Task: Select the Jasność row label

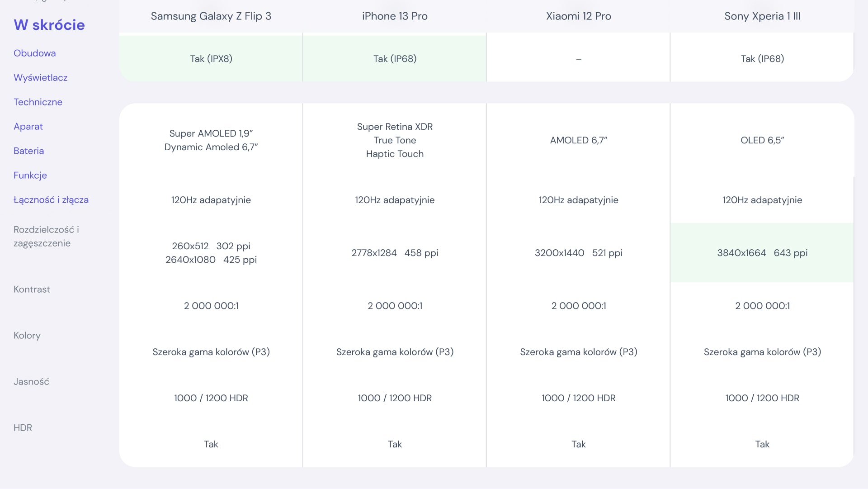Action: 31,382
